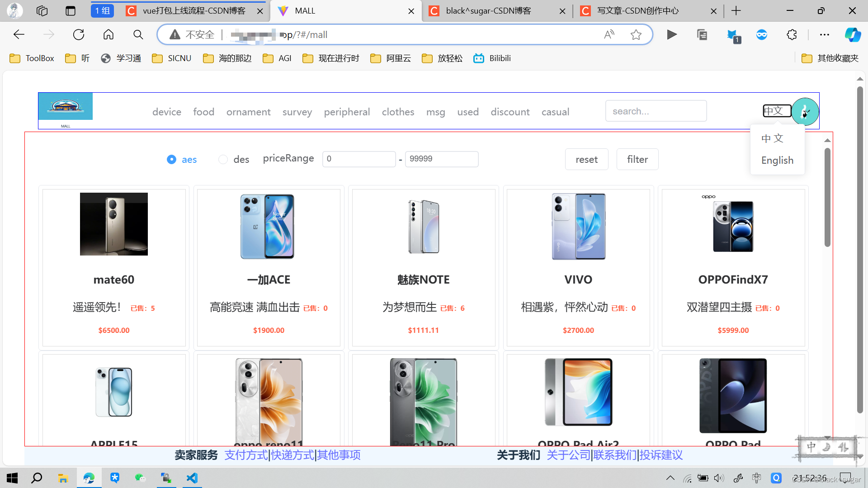Open 关于公司 footer link

click(569, 455)
